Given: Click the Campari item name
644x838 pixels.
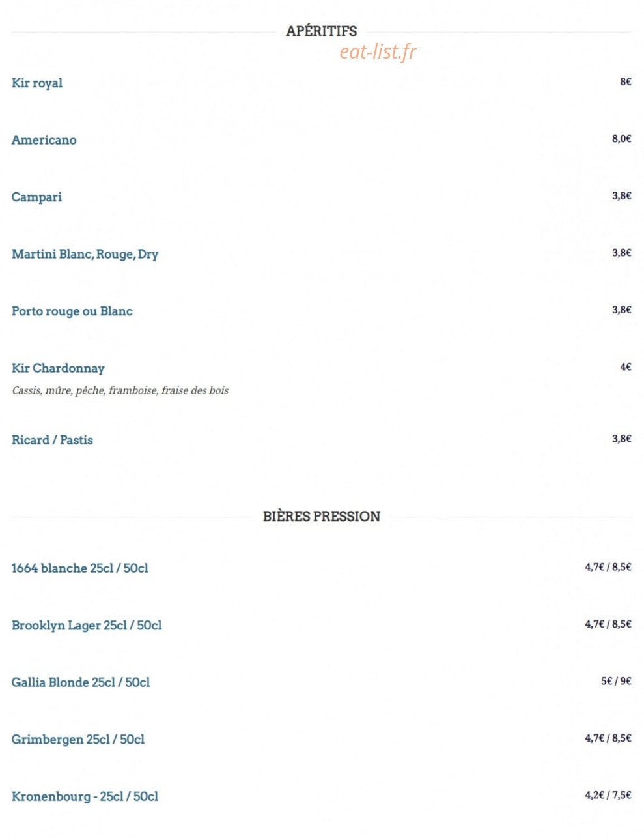Looking at the screenshot, I should tap(36, 197).
